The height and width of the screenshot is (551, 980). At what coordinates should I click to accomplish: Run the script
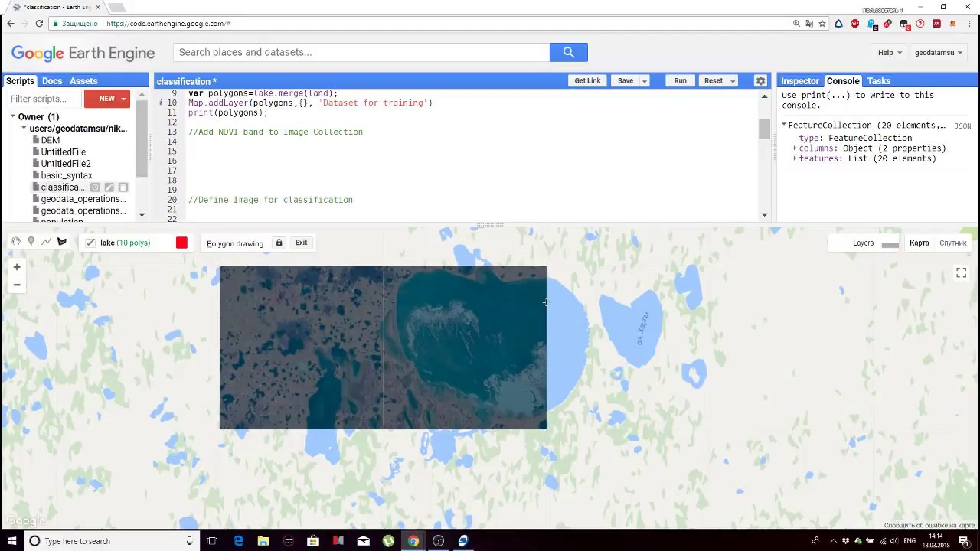(680, 81)
